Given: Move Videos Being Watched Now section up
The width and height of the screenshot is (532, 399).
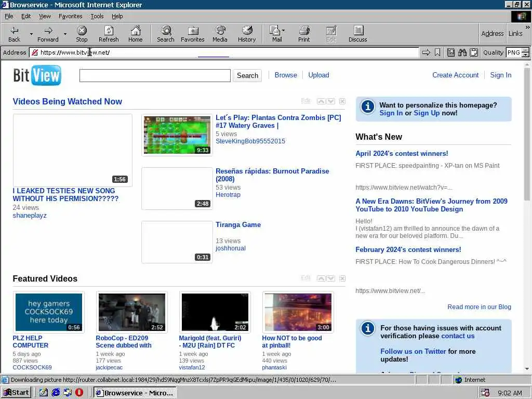Looking at the screenshot, I should tap(321, 101).
